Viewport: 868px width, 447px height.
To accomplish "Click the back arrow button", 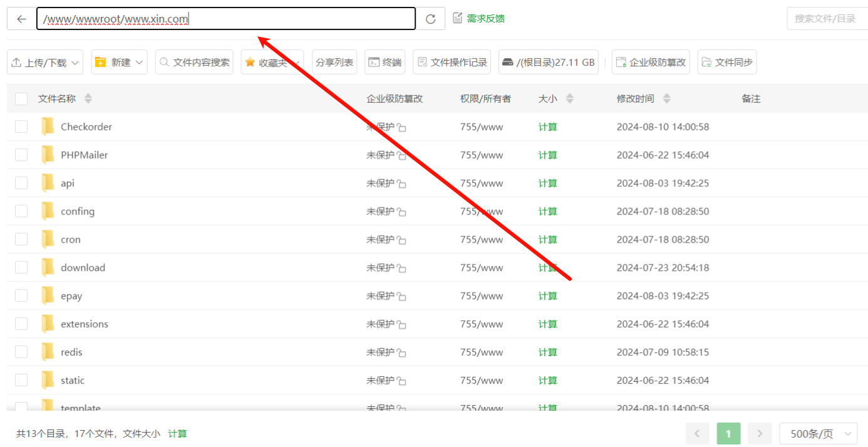I will (x=21, y=19).
